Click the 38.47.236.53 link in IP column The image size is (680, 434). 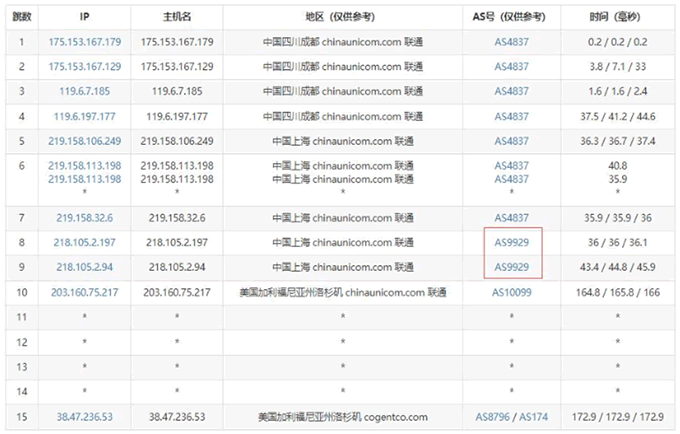pyautogui.click(x=85, y=417)
